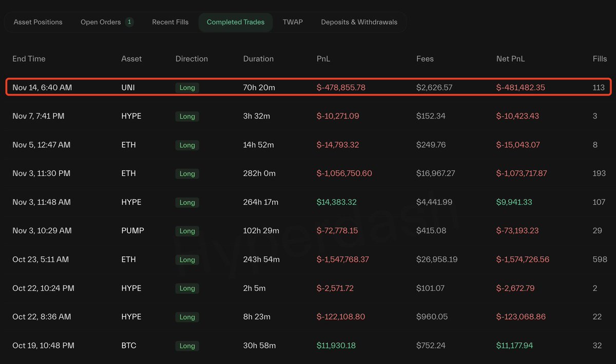This screenshot has height=364, width=616.
Task: Switch to the Asset Positions tab
Action: (x=38, y=22)
